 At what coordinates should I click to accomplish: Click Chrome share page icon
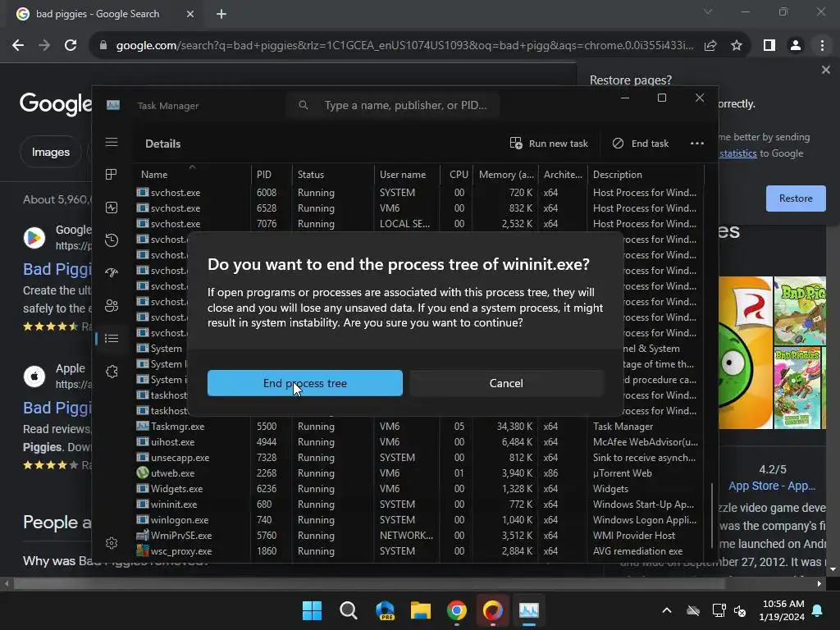(710, 46)
